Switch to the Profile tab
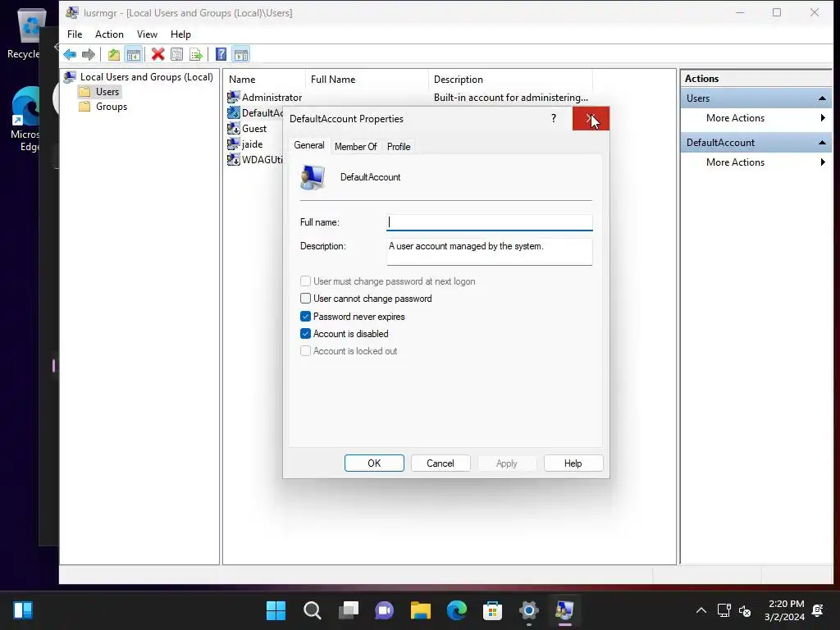 click(x=399, y=147)
